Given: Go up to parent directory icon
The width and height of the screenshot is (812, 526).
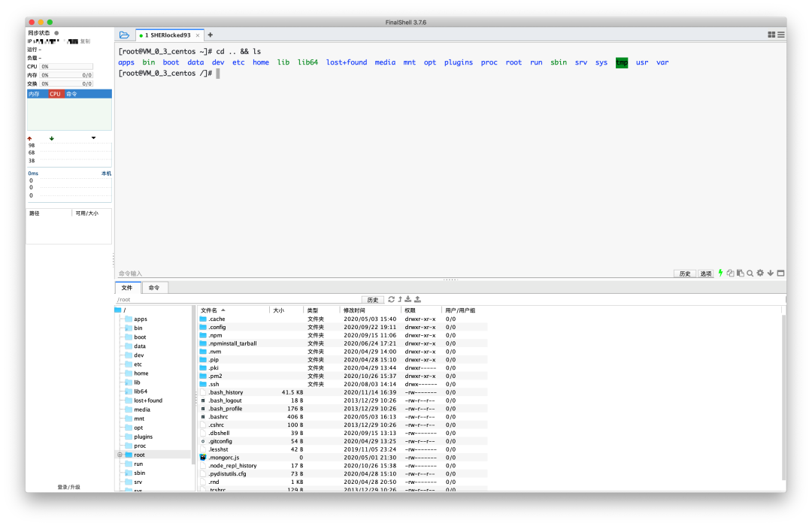Looking at the screenshot, I should (400, 299).
